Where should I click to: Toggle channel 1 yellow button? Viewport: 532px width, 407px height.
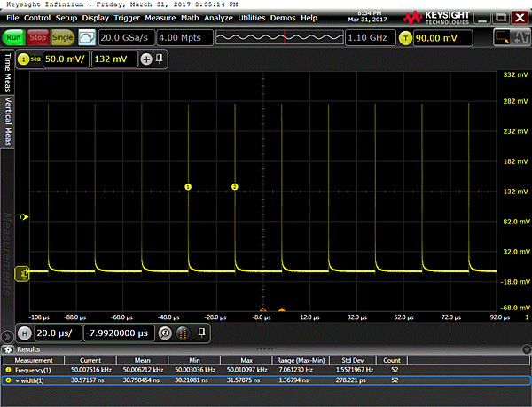[23, 59]
